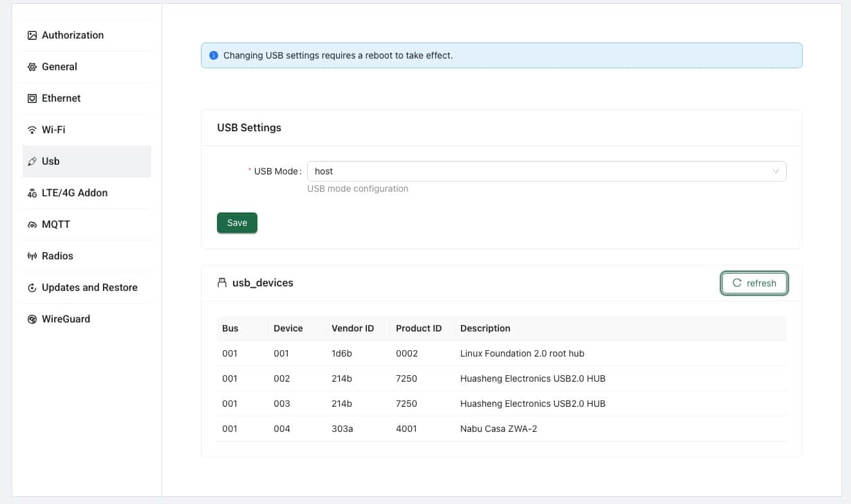Click the LTE/4G Addon icon
This screenshot has height=504, width=851.
32,193
